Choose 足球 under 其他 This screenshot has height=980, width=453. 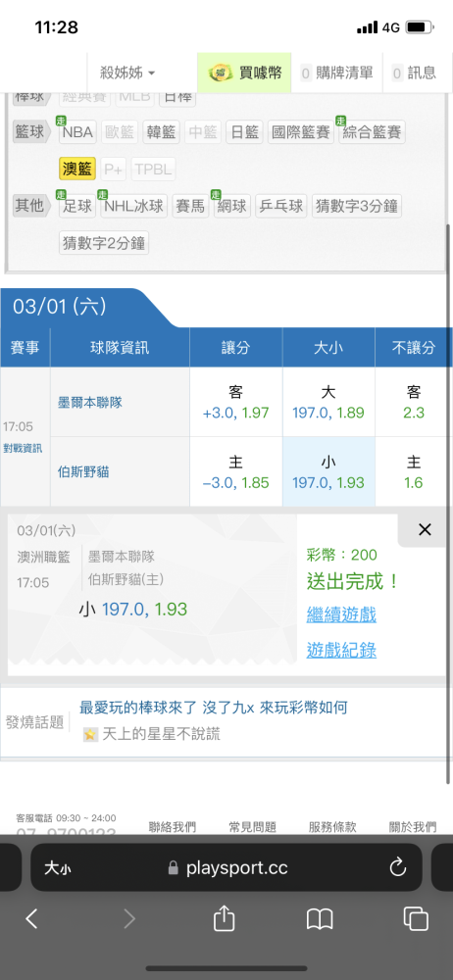coord(77,206)
